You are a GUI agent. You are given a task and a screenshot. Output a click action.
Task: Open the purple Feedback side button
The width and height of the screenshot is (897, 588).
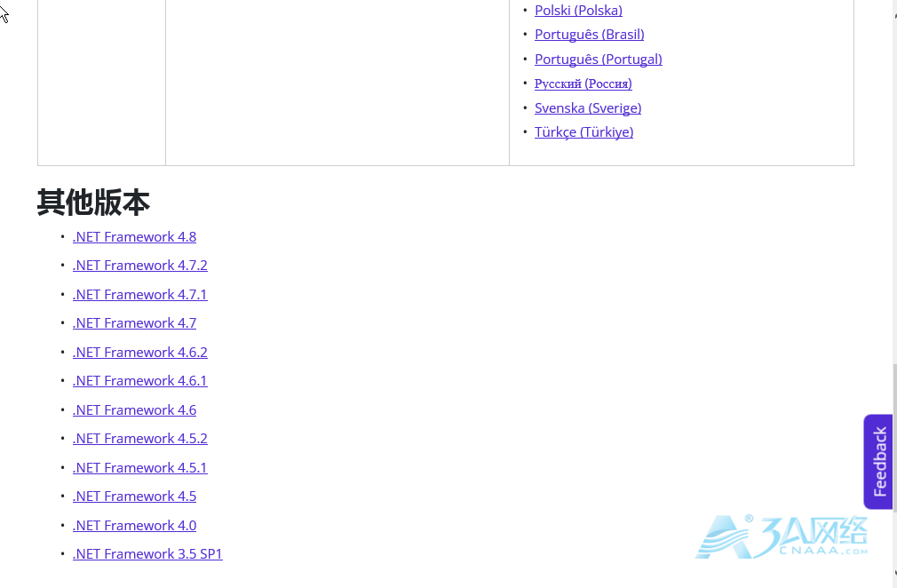pyautogui.click(x=878, y=462)
